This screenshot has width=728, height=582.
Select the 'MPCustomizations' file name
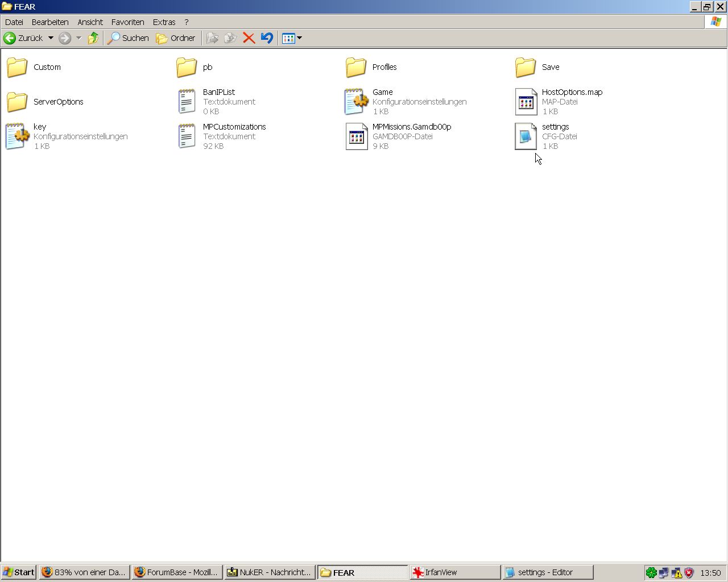point(234,127)
